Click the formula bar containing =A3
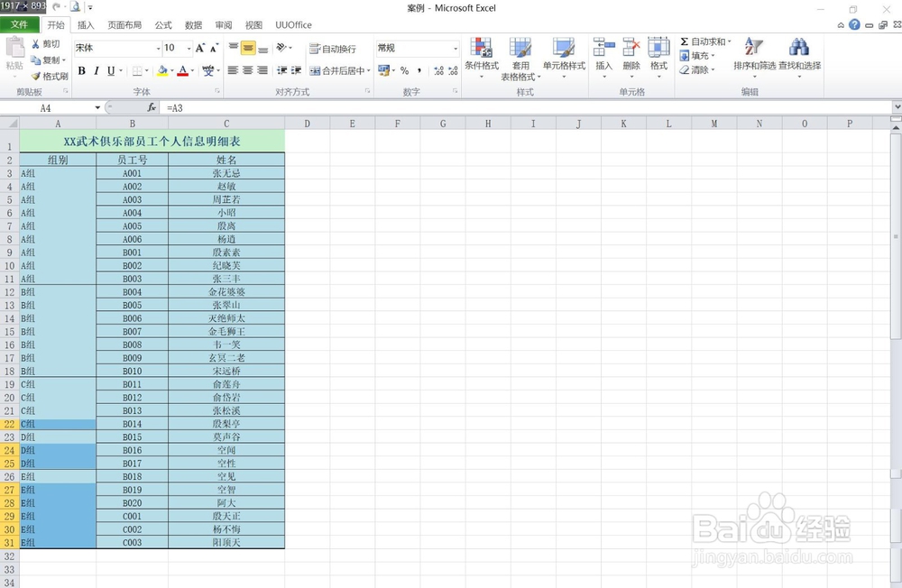Viewport: 902px width, 588px height. tap(527, 107)
